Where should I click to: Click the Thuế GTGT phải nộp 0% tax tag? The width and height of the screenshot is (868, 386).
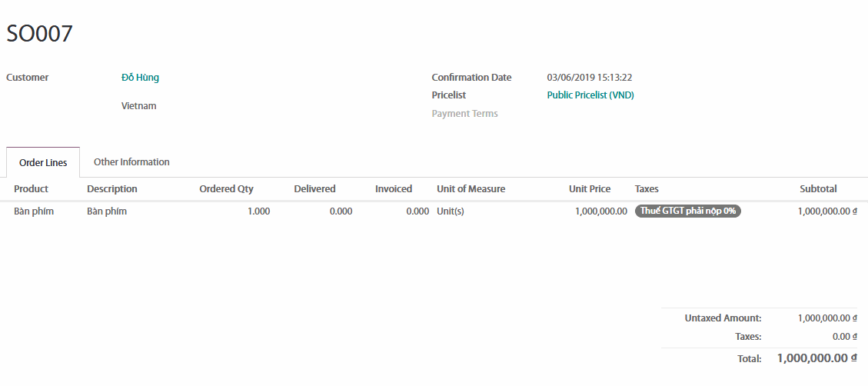click(x=687, y=211)
